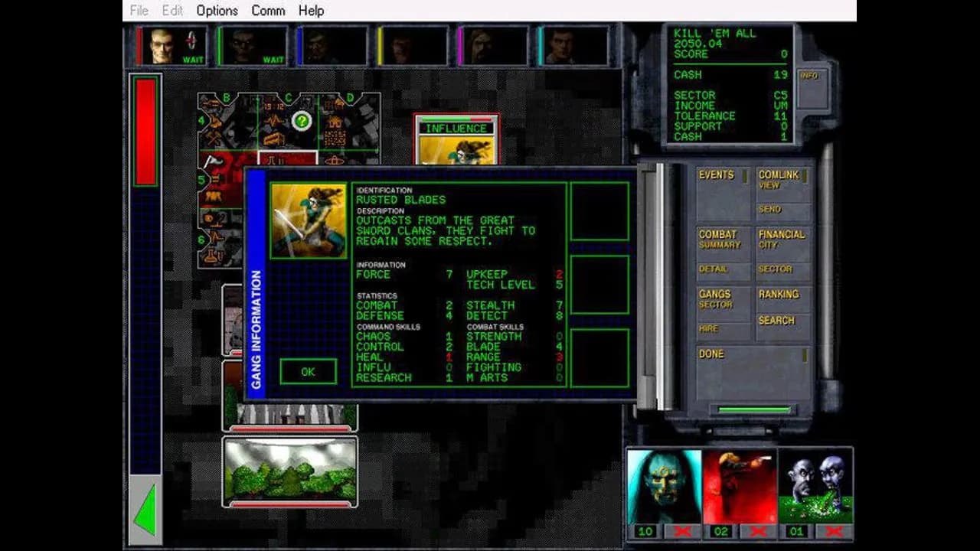Click the red vertical gauge bar
Screen dimensions: 980x551
(x=145, y=132)
